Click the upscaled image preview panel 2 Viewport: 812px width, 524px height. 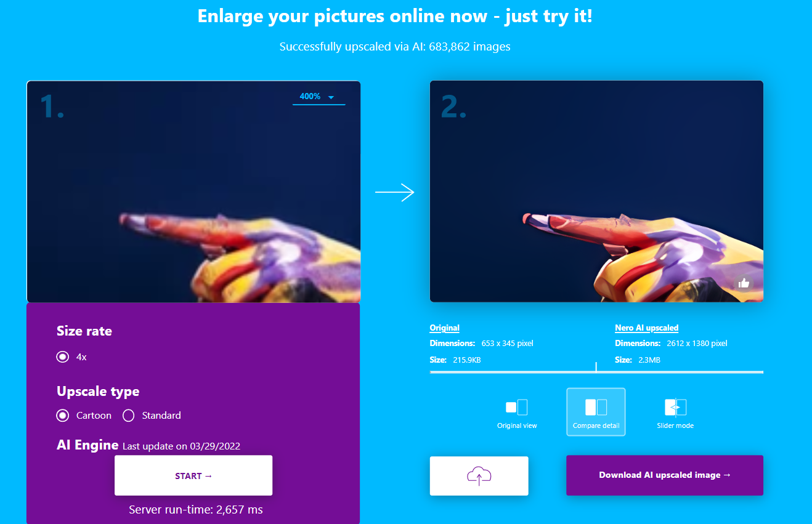(596, 191)
